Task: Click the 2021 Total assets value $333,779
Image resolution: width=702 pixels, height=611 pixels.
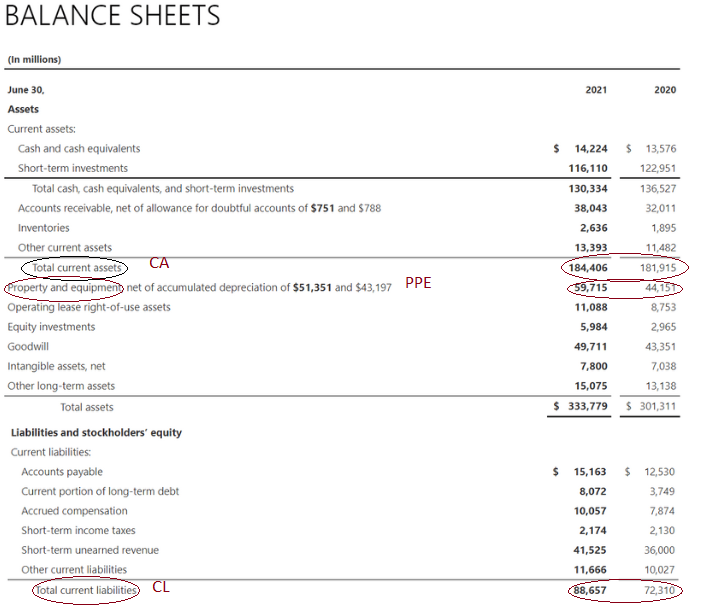Action: (x=583, y=407)
